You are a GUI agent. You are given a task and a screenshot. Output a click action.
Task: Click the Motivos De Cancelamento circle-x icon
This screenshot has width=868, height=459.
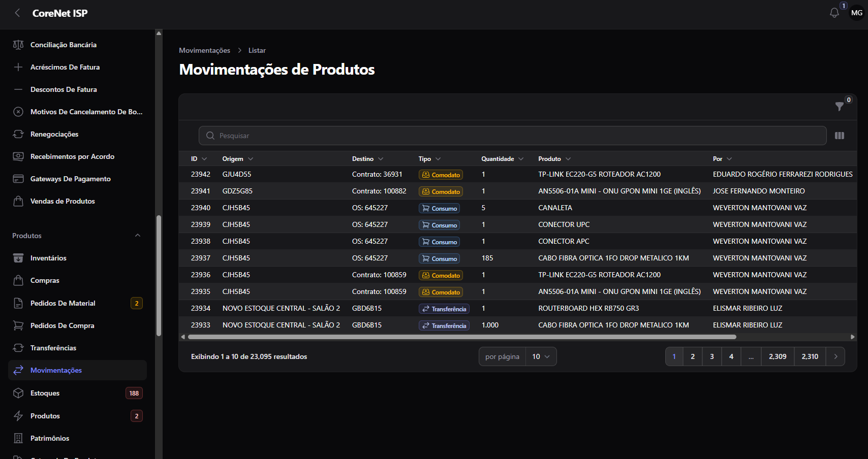coord(18,112)
